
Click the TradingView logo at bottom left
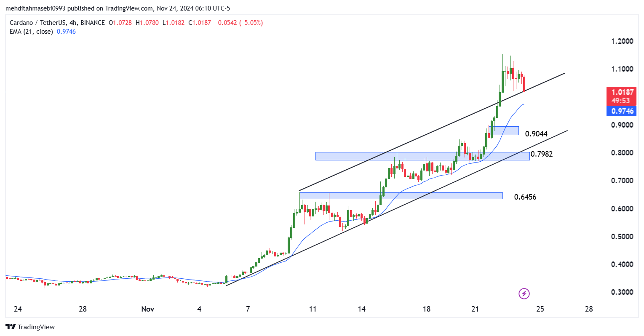click(30, 327)
